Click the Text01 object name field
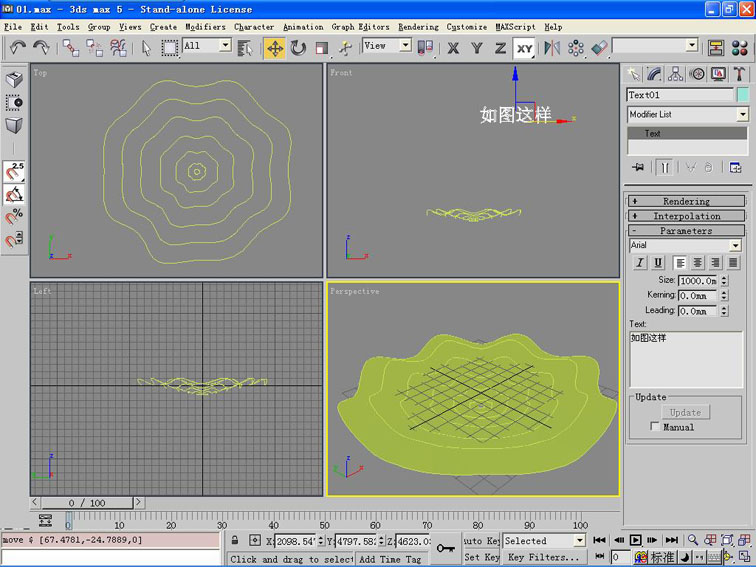756x567 pixels. pyautogui.click(x=680, y=95)
